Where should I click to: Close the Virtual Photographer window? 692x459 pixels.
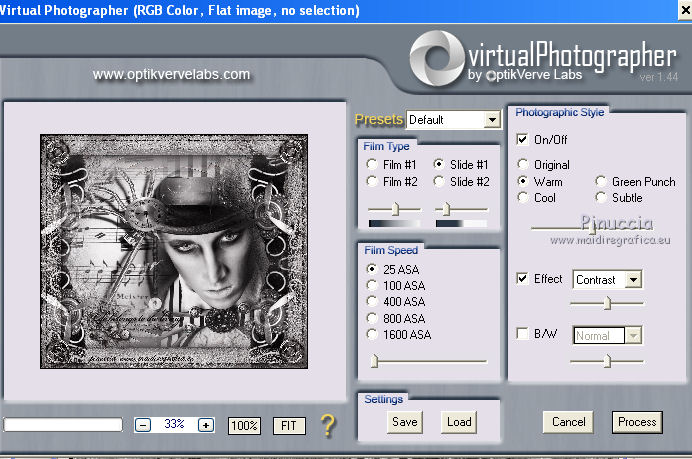tap(686, 10)
